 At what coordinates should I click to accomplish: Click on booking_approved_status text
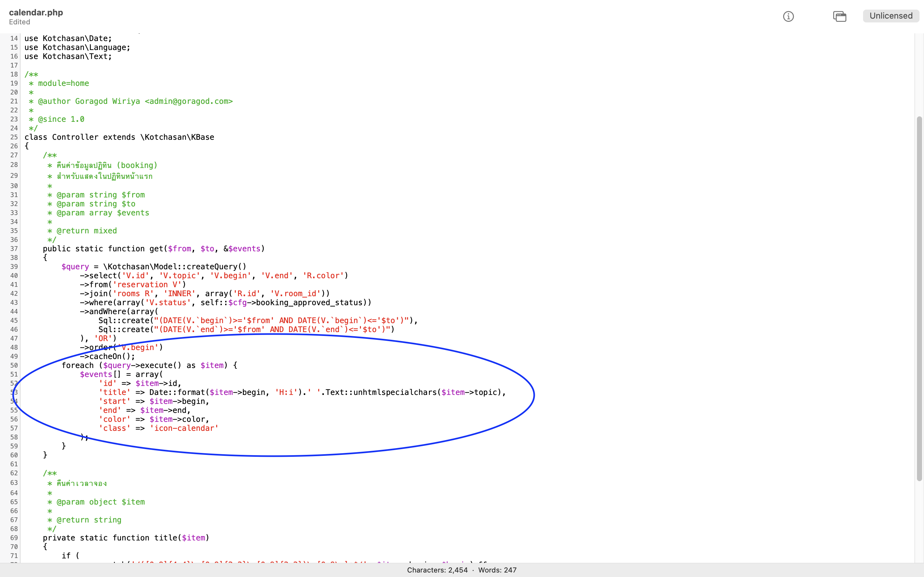click(x=309, y=303)
